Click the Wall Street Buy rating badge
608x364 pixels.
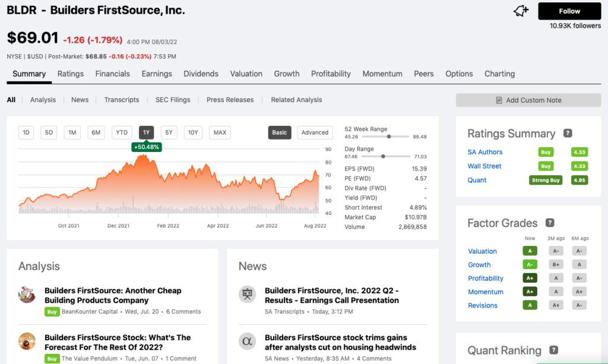click(546, 166)
